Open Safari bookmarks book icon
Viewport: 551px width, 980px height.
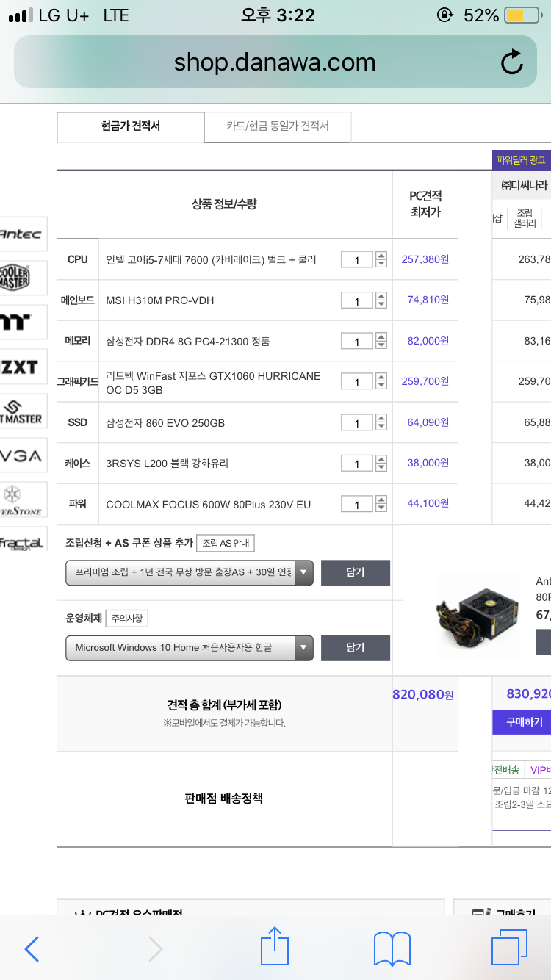coord(392,948)
